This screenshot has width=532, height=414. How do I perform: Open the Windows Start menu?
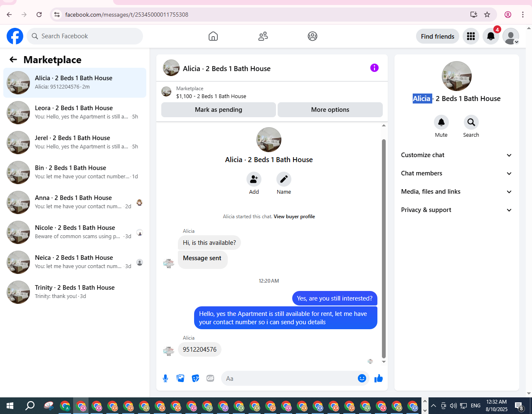click(x=10, y=406)
